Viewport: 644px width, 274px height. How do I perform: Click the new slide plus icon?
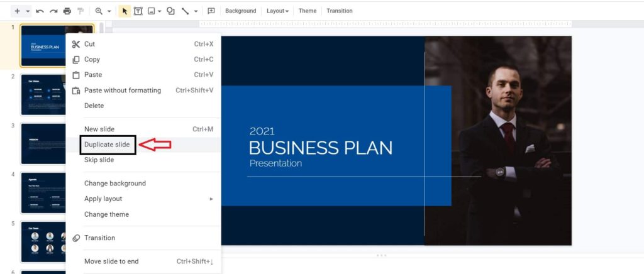click(x=17, y=11)
